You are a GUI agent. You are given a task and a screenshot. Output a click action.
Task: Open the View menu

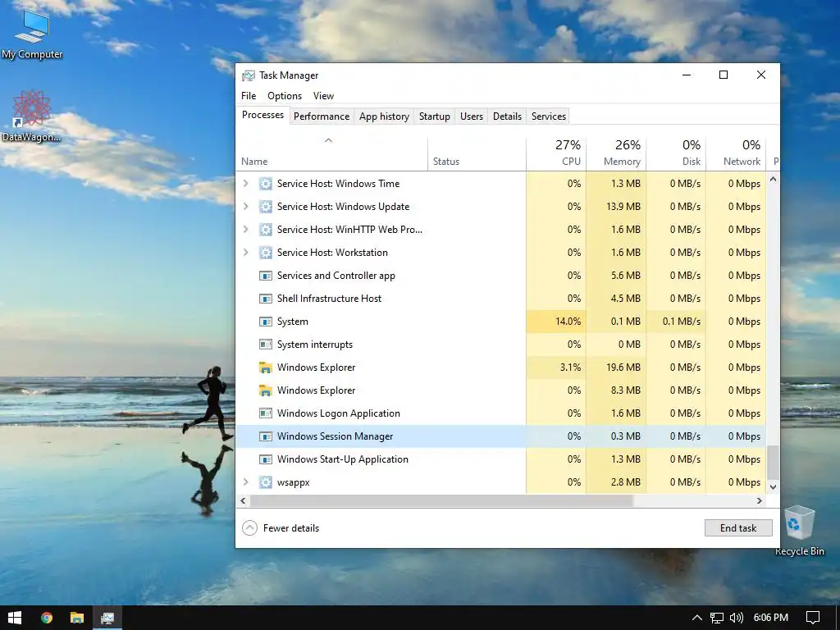(323, 96)
